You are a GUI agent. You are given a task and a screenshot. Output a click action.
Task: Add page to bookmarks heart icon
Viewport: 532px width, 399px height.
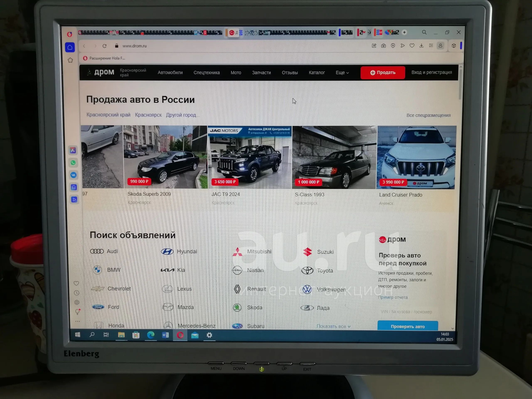coord(412,46)
